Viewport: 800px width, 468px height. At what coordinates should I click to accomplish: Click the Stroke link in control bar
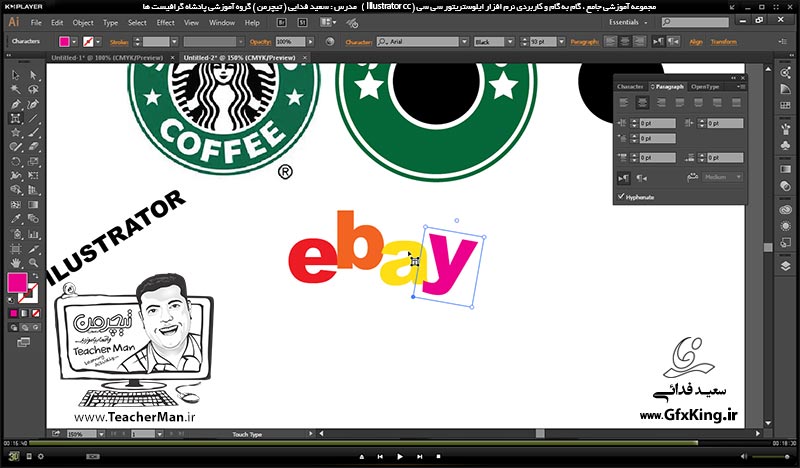(119, 42)
